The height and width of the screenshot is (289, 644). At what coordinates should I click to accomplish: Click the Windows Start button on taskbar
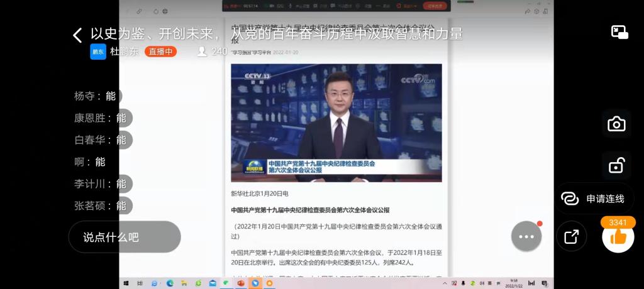coord(126,284)
